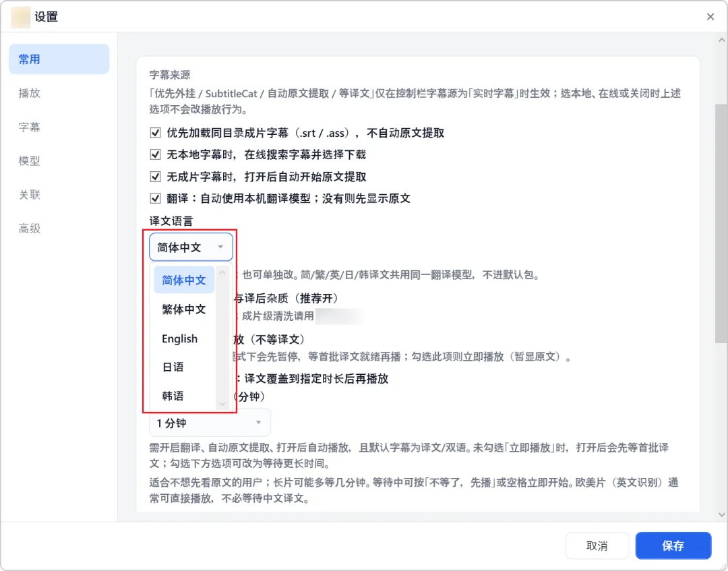
Task: Toggle 翻译：自动使用本机翻译模型 checkbox
Action: click(x=156, y=198)
